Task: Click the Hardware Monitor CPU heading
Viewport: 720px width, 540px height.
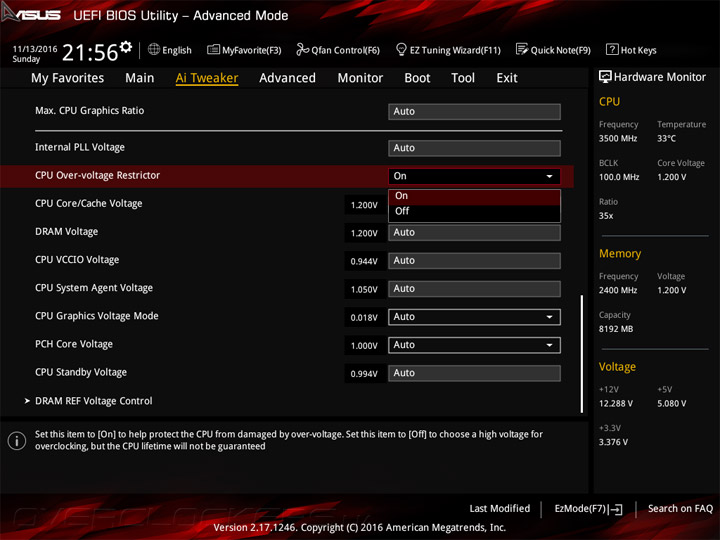Action: (609, 101)
